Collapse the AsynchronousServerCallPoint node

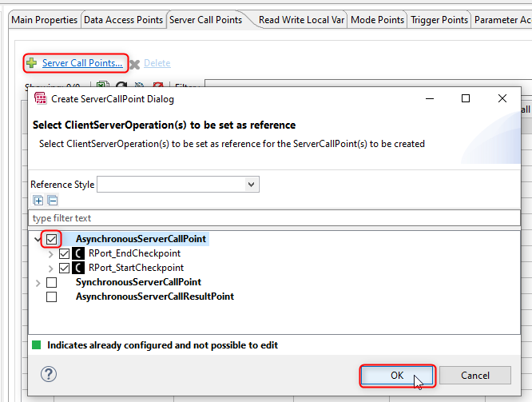point(38,240)
